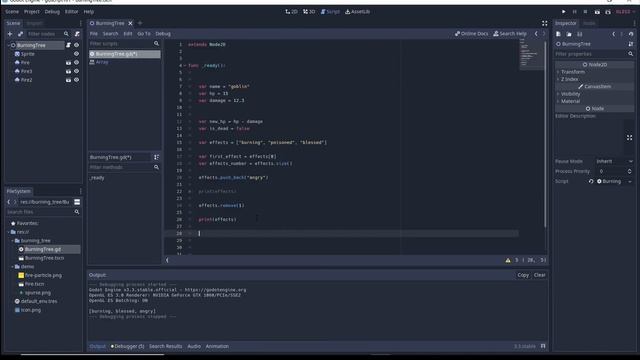Expand the bottom panel
Screen dimensions: 640x360
[543, 346]
